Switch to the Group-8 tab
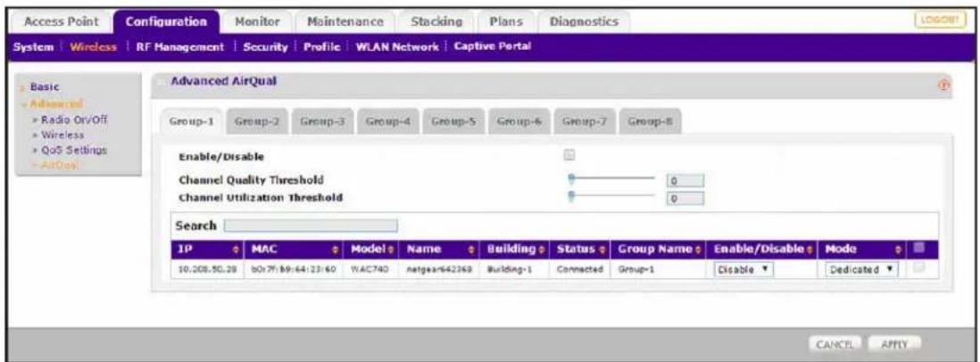Screen dimensions: 980x362 [x=648, y=119]
